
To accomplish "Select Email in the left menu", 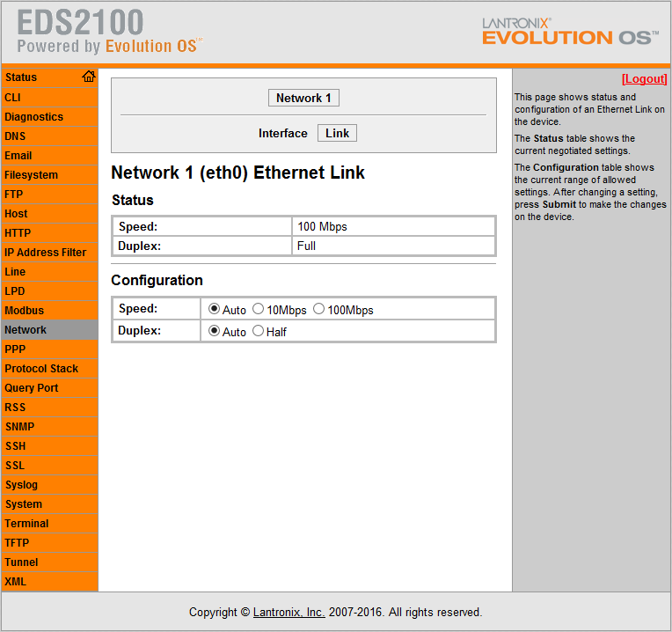I will (50, 155).
